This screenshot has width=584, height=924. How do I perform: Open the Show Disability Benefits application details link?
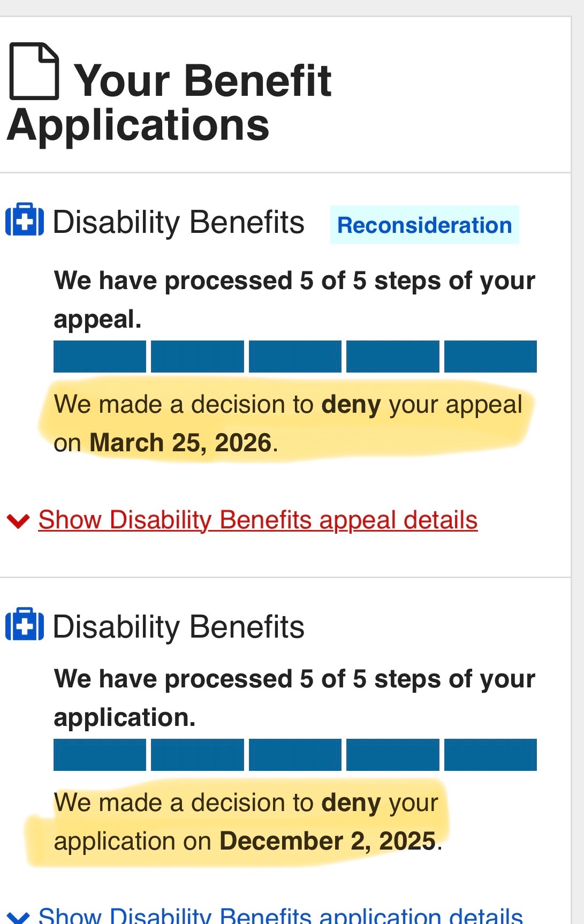(x=280, y=915)
